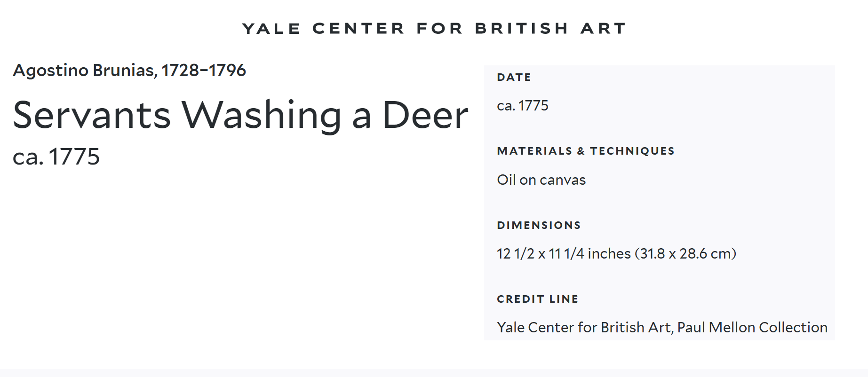Viewport: 868px width, 377px height.
Task: Click the word BRITISH in the site header
Action: pos(522,29)
